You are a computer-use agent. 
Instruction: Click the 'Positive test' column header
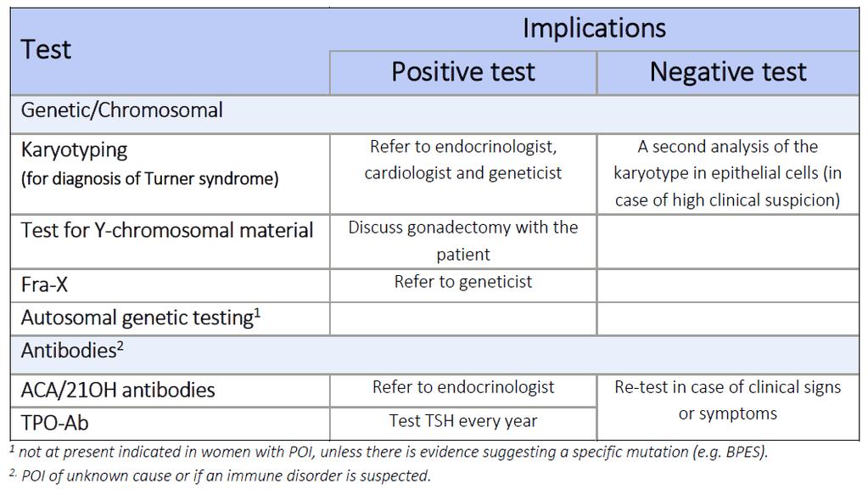coord(463,72)
